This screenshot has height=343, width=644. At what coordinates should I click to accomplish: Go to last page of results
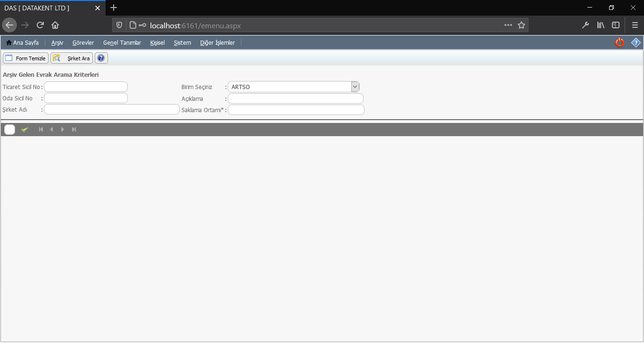[x=74, y=130]
